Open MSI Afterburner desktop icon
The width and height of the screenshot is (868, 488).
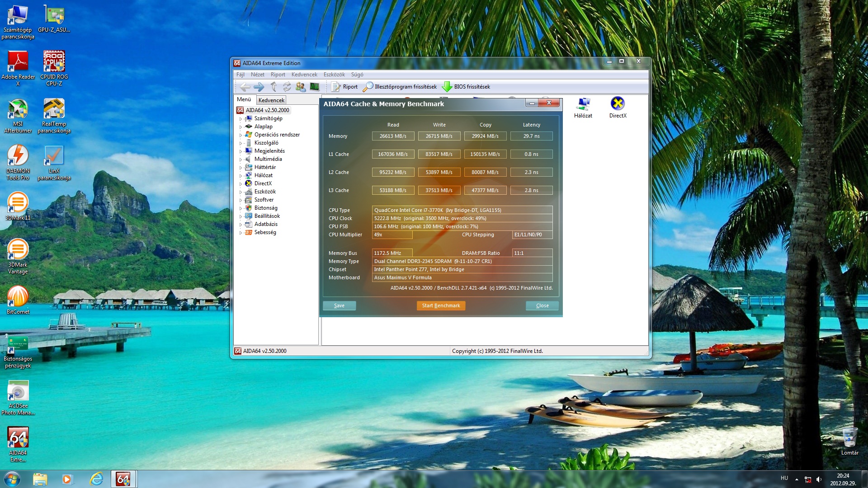point(18,116)
